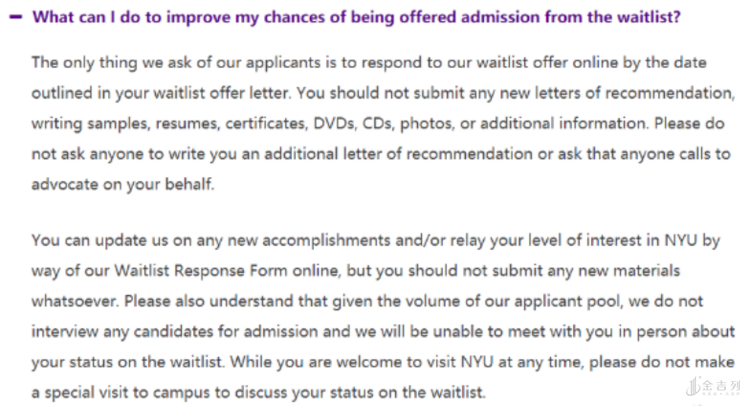
Task: Click the words "DVDs, CDs, photos"
Action: [388, 124]
